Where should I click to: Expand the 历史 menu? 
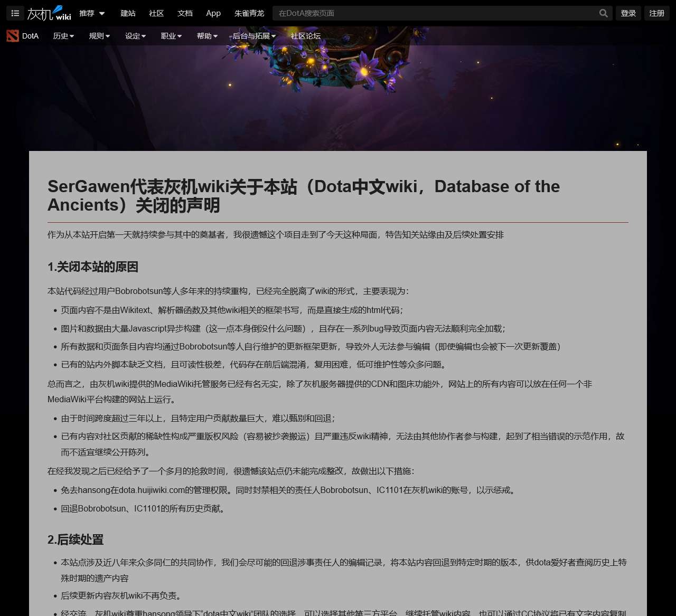(x=63, y=36)
